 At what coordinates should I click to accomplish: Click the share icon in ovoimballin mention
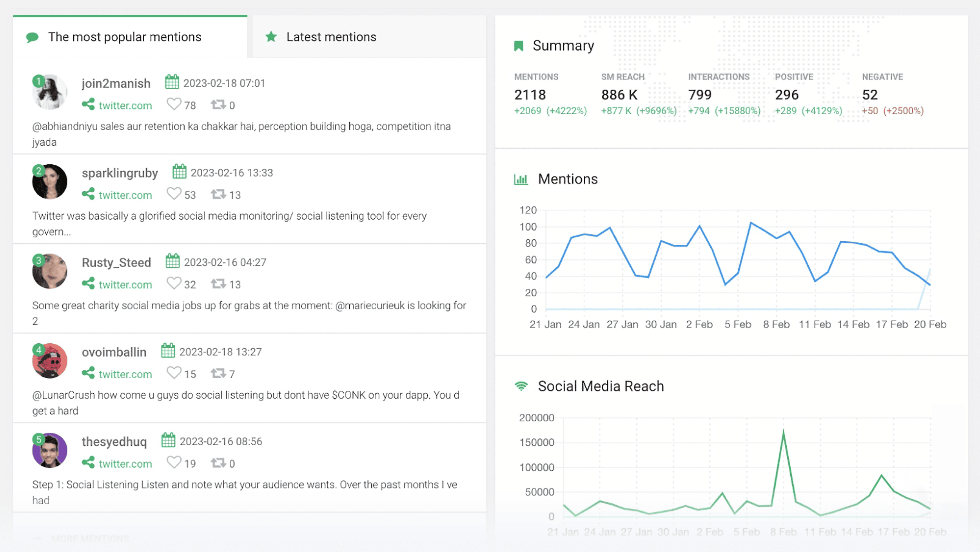click(x=88, y=373)
